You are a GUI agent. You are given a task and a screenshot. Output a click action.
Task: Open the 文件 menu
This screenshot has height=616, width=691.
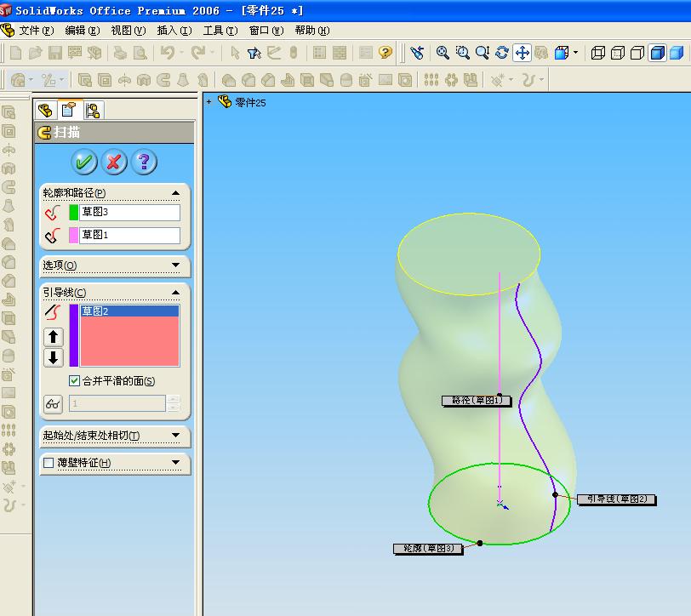(x=36, y=31)
